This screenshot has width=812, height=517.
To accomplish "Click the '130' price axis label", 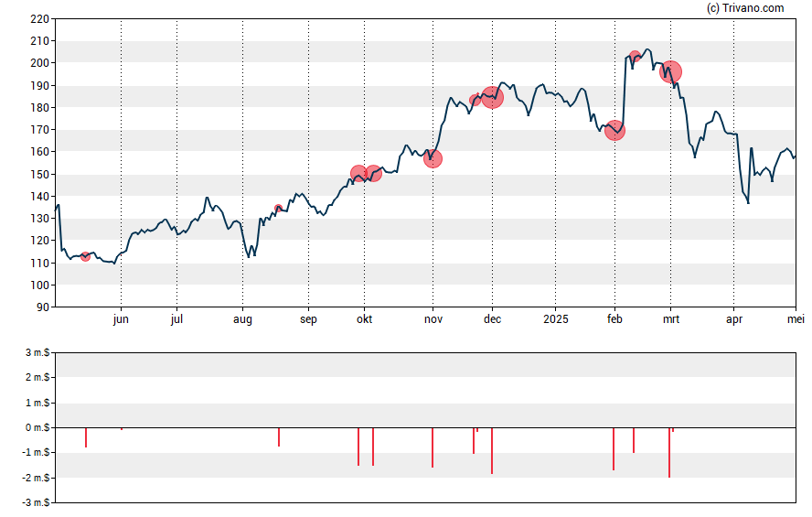I will click(x=40, y=219).
